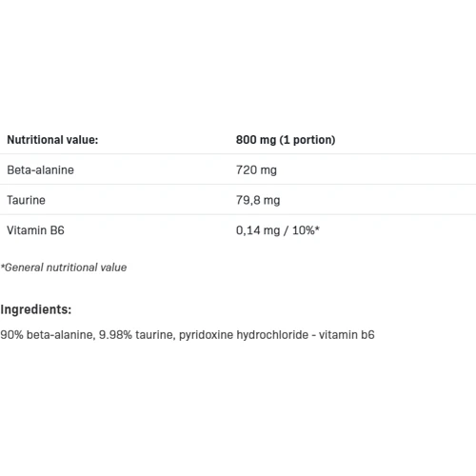Click the 'hydrochloride' word in ingredients

click(x=272, y=335)
